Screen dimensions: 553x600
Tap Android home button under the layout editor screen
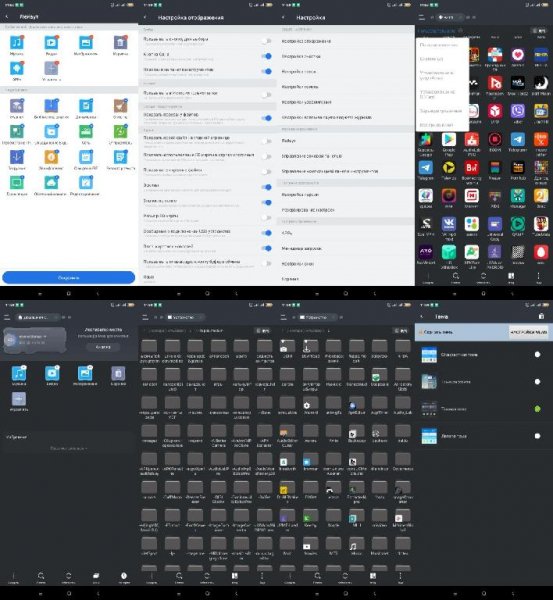(x=69, y=293)
